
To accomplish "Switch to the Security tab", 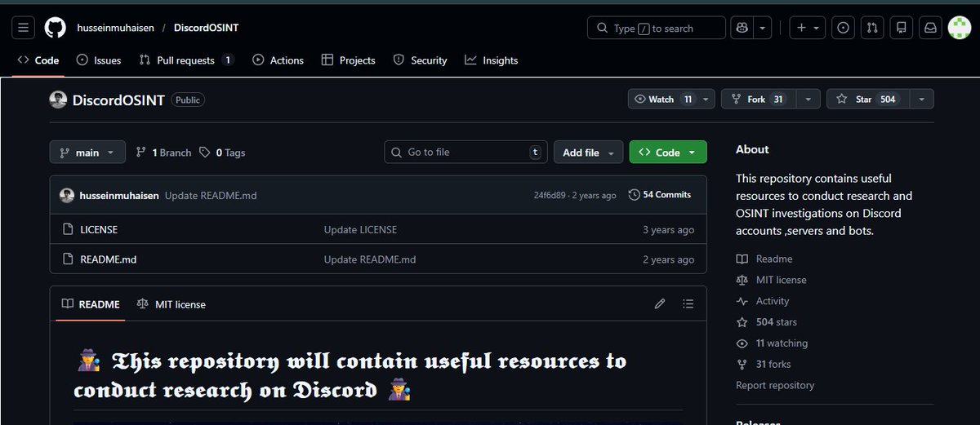I will click(420, 60).
